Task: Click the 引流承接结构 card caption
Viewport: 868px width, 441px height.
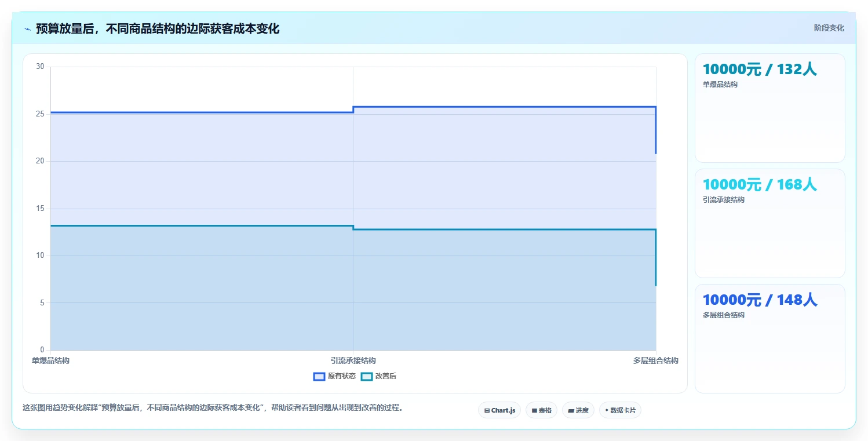Action: coord(724,200)
